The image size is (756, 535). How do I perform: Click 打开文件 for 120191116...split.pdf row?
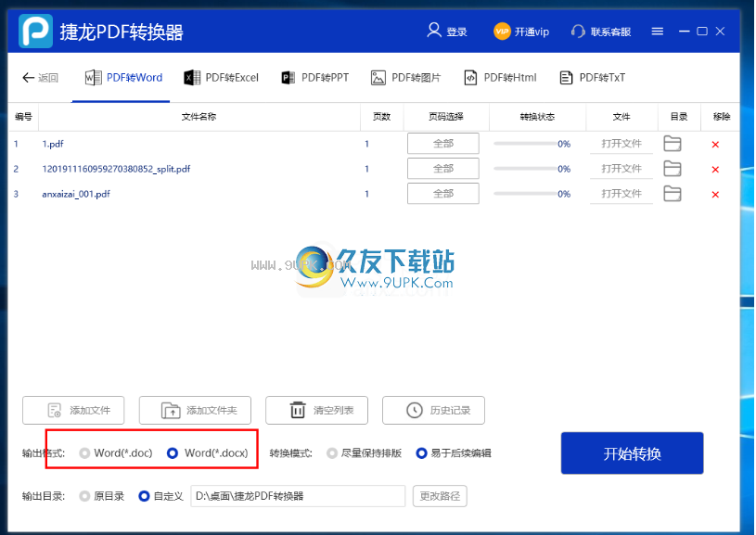coord(621,169)
